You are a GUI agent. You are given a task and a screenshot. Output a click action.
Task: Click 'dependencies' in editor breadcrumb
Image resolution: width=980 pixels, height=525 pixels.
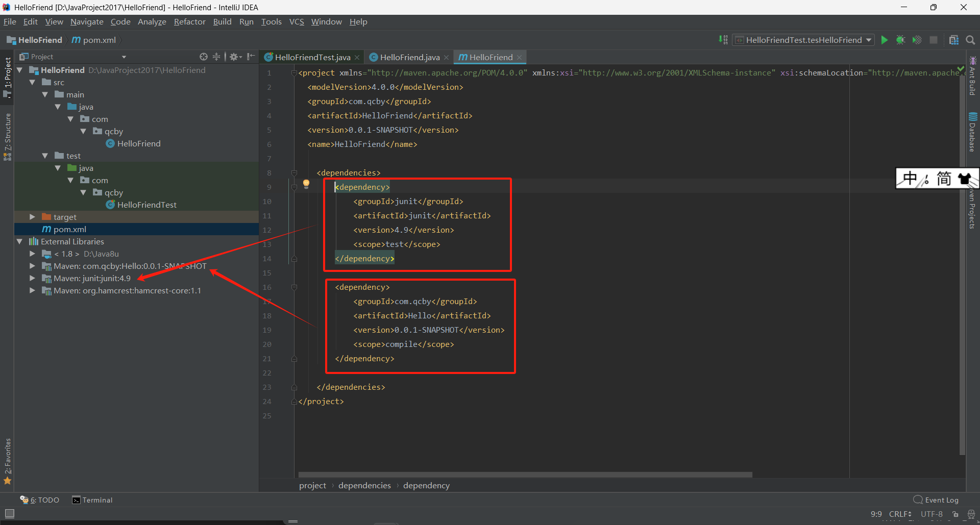click(364, 485)
